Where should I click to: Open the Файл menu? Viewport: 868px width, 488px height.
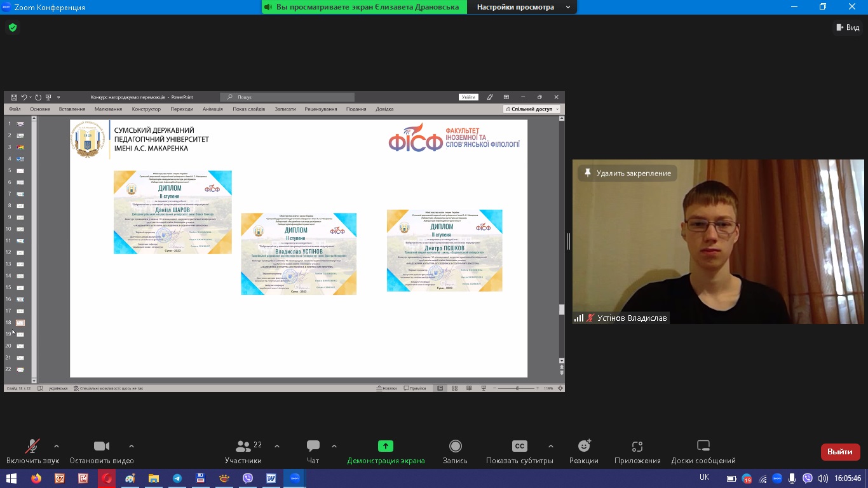click(x=15, y=109)
